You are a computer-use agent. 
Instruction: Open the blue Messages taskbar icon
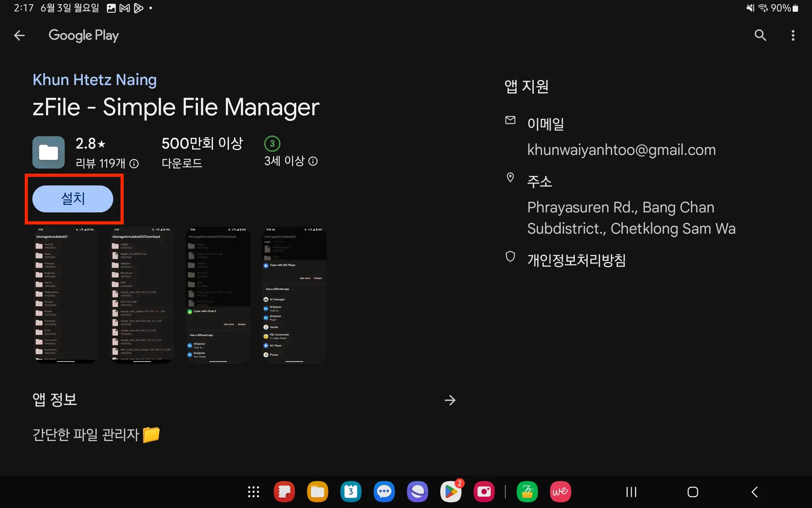pyautogui.click(x=384, y=492)
